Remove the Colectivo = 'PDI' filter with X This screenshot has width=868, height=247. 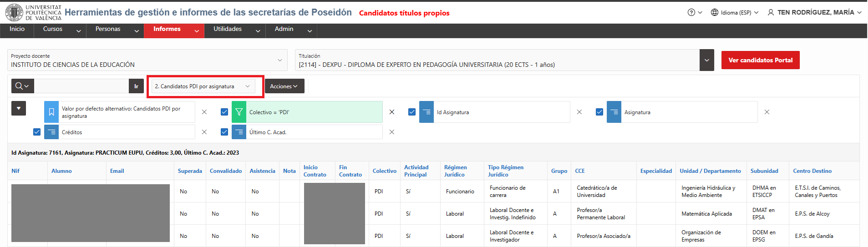pyautogui.click(x=392, y=112)
